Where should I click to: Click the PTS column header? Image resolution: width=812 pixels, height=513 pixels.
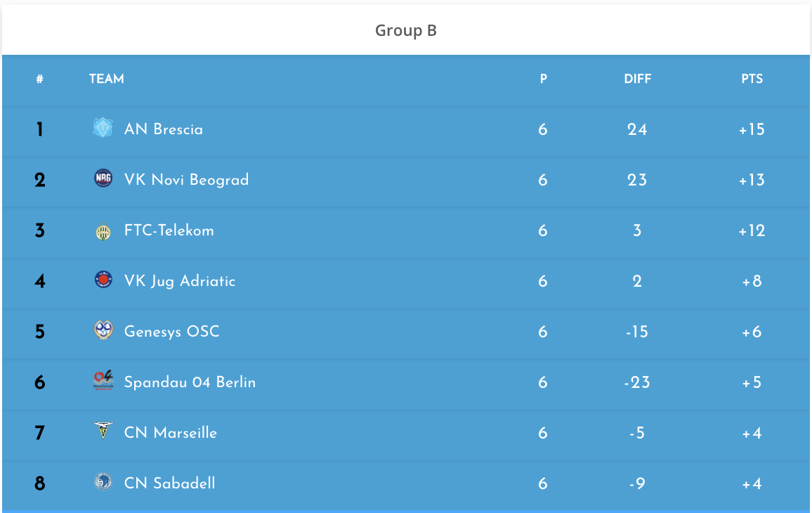point(752,79)
